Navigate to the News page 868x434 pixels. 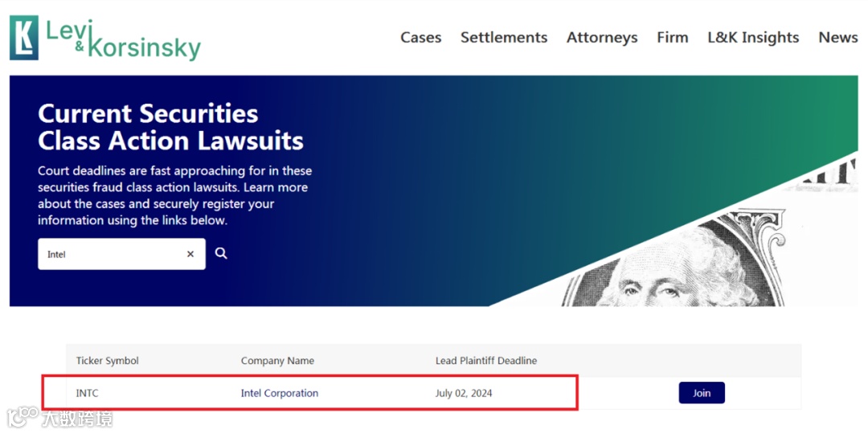coord(837,38)
